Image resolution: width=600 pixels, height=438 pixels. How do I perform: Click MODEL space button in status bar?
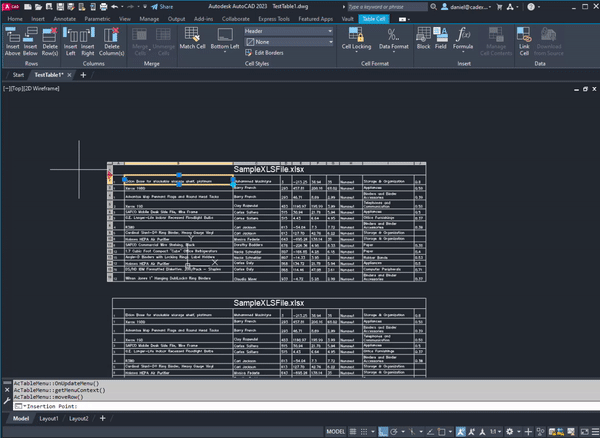point(336,431)
